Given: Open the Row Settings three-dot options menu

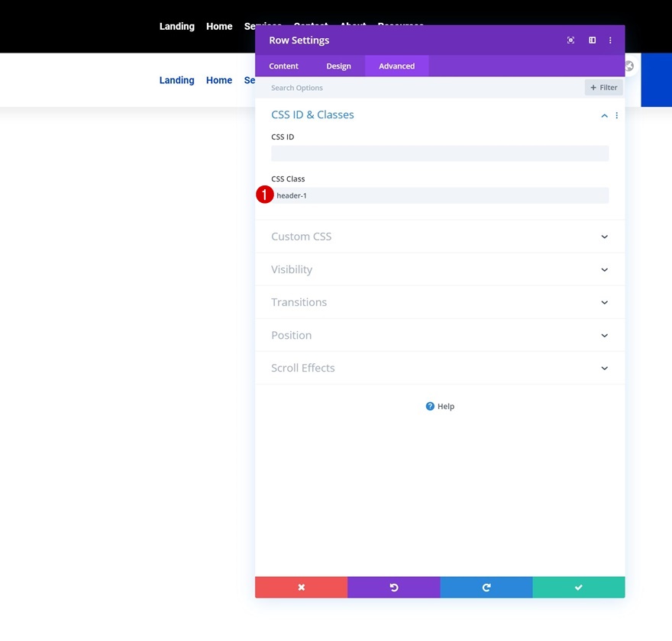Looking at the screenshot, I should coord(610,40).
